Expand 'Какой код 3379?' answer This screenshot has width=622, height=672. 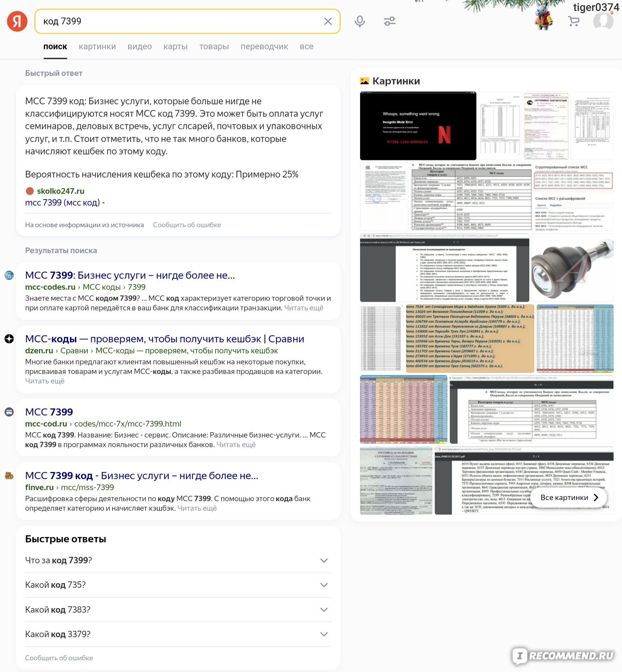point(178,634)
